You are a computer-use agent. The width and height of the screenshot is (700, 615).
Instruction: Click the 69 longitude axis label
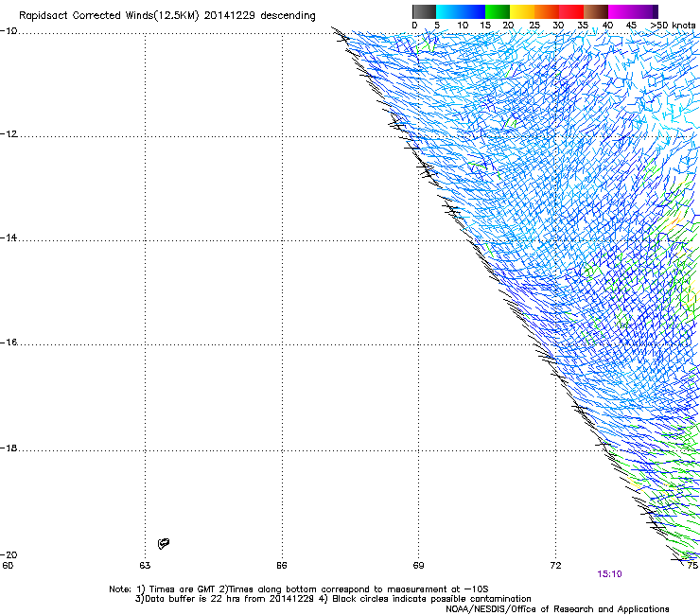point(418,566)
